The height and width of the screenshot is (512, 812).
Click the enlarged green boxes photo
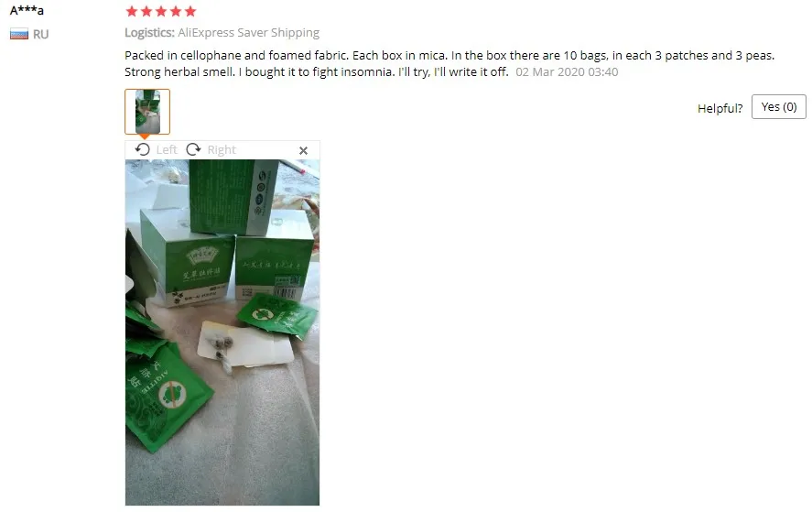(222, 332)
